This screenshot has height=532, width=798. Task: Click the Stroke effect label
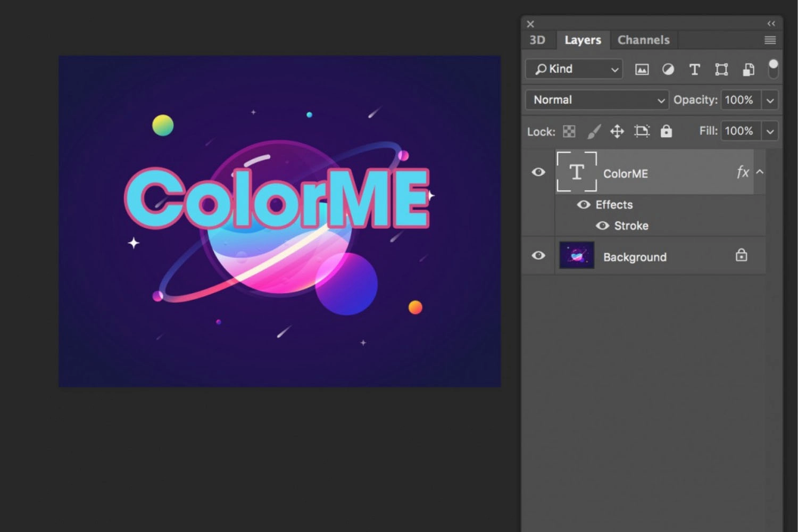[x=631, y=226]
